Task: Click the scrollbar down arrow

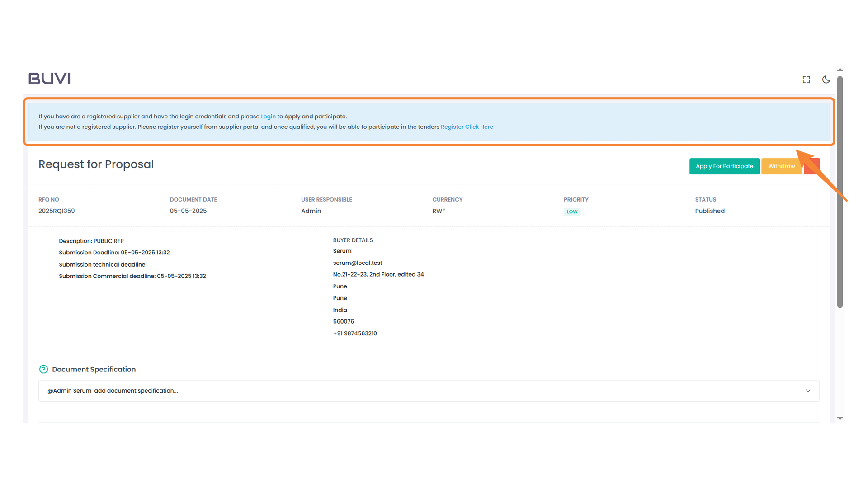Action: 840,418
